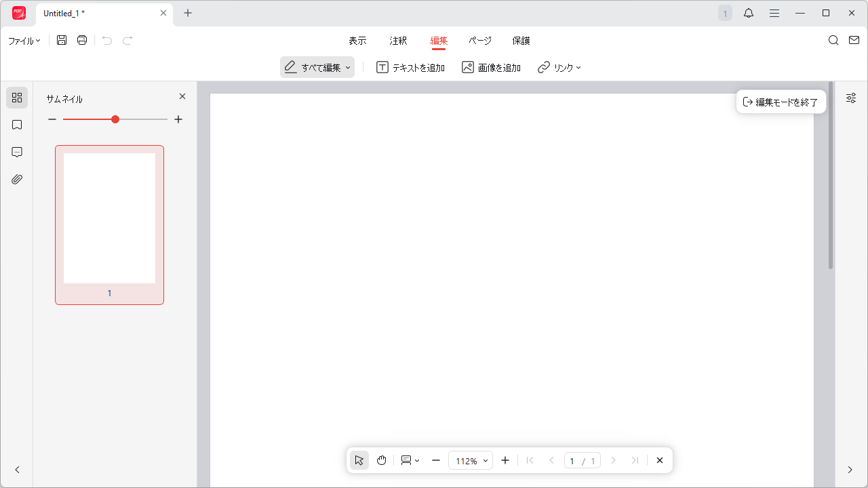This screenshot has width=868, height=488.
Task: Click the save icon in the toolbar
Action: [x=62, y=41]
